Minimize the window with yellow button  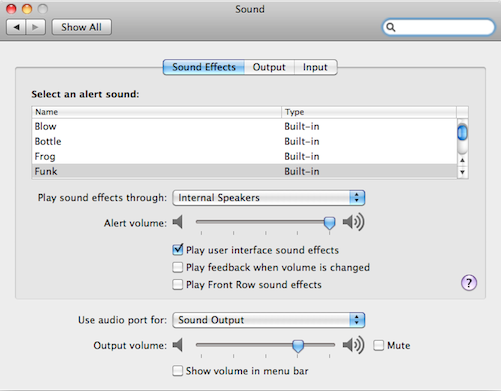pyautogui.click(x=27, y=9)
